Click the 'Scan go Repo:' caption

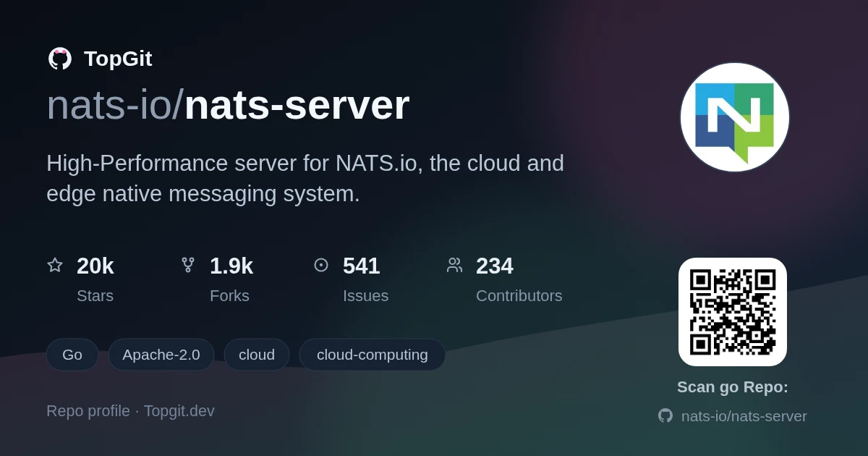733,387
